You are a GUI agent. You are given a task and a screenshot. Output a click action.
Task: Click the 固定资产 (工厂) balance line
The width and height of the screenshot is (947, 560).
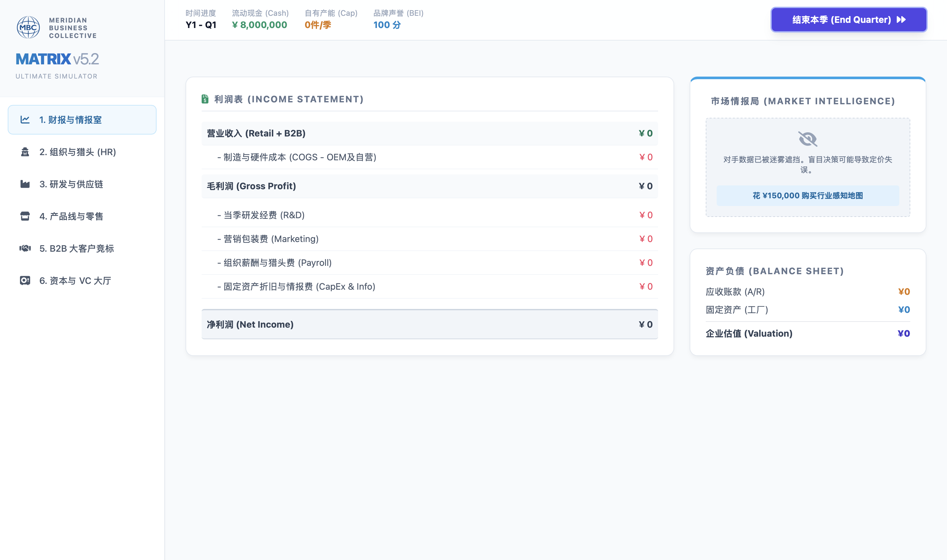808,310
